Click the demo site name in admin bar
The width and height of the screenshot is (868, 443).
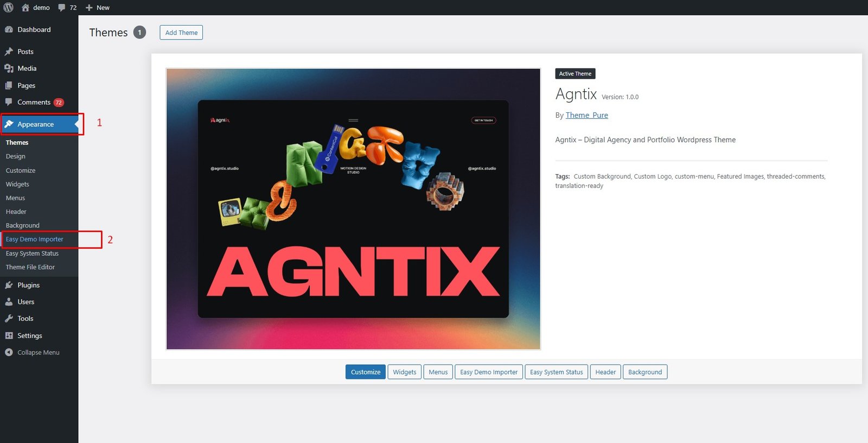coord(41,8)
